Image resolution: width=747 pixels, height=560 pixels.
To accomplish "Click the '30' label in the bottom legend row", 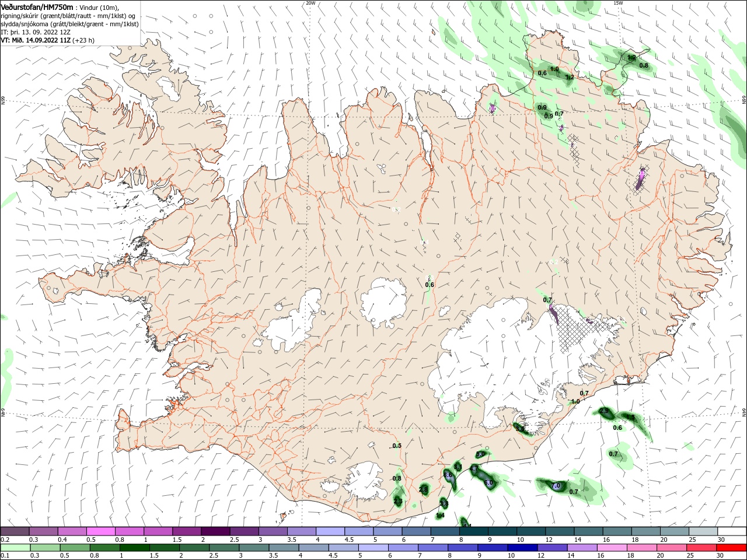I will point(721,556).
